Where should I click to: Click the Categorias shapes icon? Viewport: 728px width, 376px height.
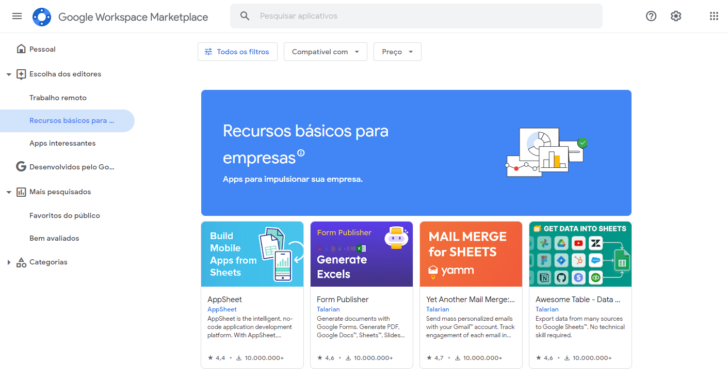click(x=21, y=262)
